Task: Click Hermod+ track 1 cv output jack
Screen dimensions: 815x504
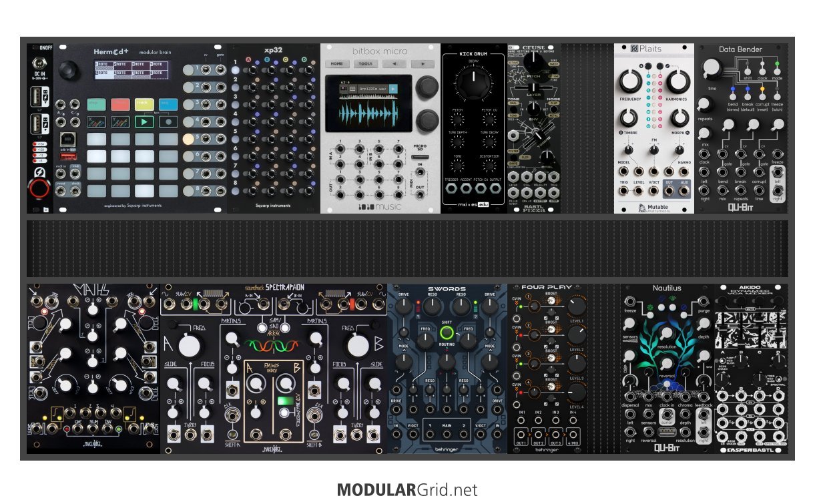Action: (206, 70)
